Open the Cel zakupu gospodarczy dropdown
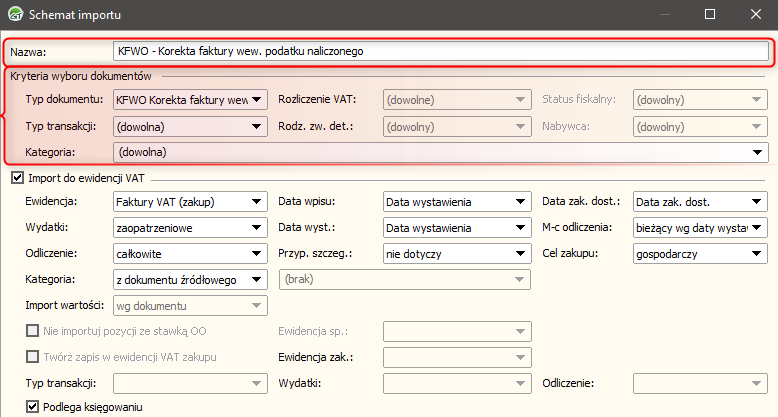Image resolution: width=778 pixels, height=417 pixels. tap(700, 253)
